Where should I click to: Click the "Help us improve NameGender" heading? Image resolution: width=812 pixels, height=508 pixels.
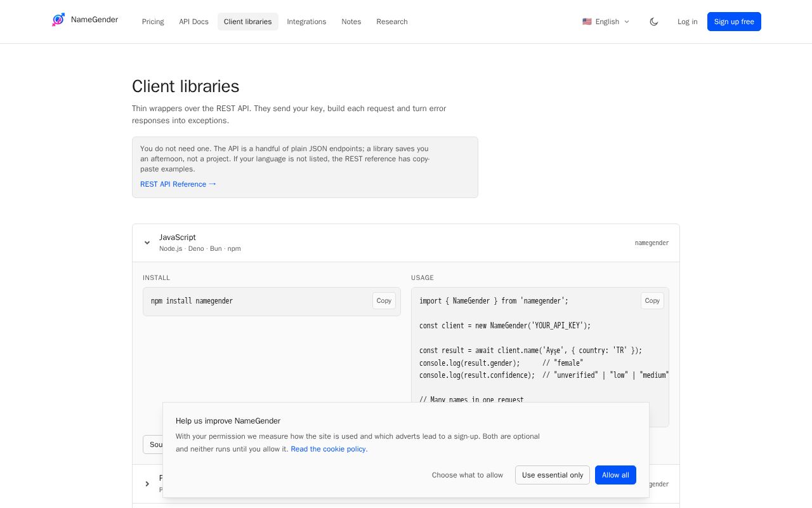pos(228,421)
